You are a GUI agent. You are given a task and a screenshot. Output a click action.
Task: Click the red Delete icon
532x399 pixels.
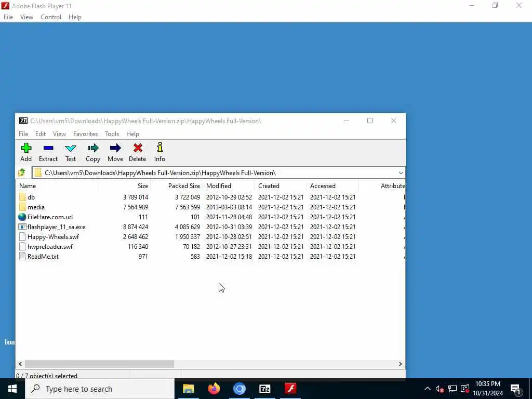tap(138, 148)
